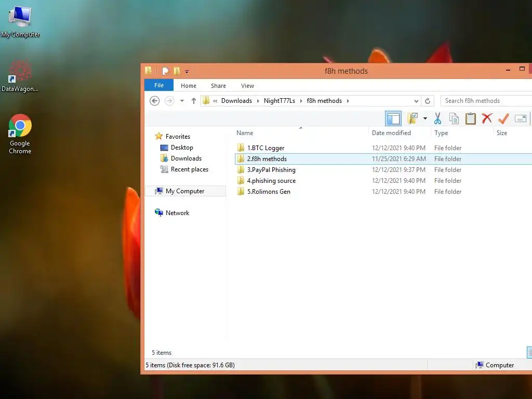Click f8h methods in the address breadcrumb
The width and height of the screenshot is (532, 399).
(324, 101)
